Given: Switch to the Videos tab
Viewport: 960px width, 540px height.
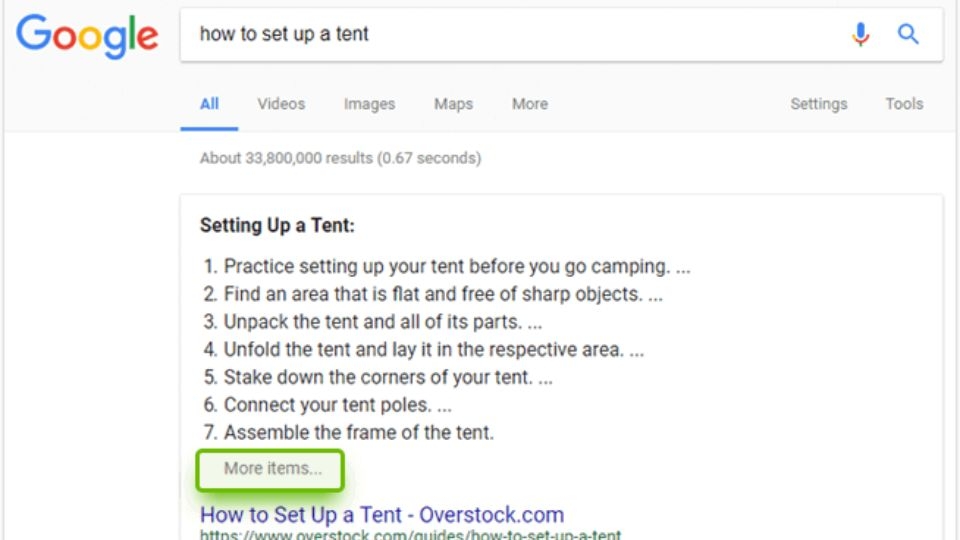Looking at the screenshot, I should tap(281, 104).
